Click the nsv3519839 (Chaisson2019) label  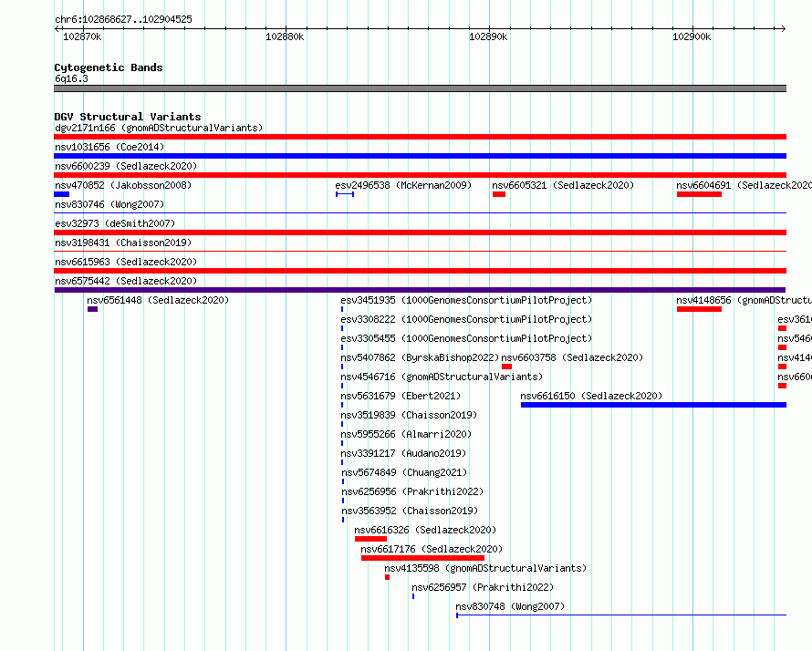point(409,415)
